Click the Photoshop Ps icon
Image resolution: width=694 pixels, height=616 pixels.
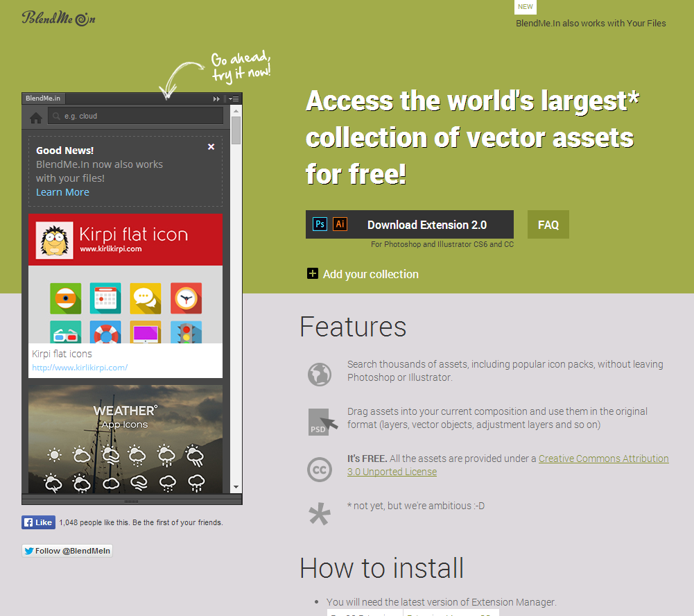[320, 224]
